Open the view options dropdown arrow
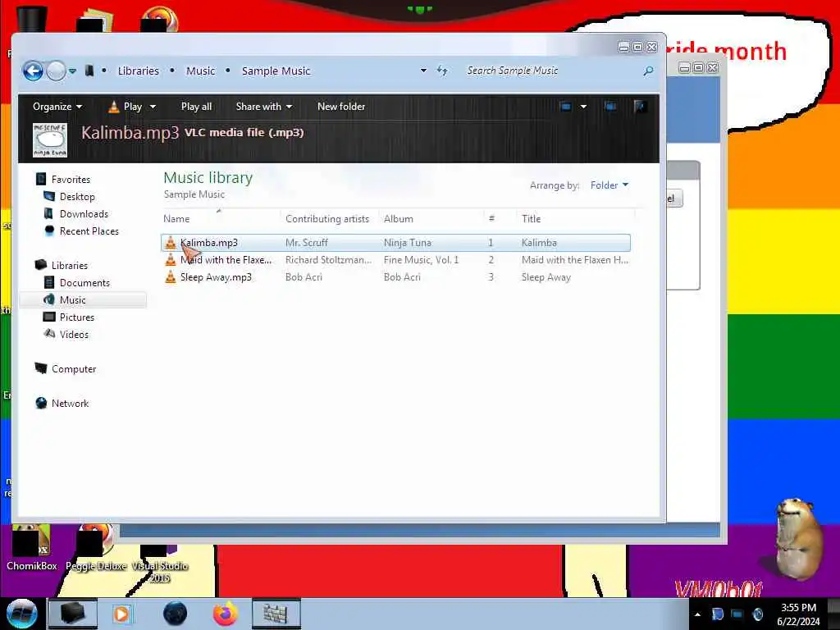Image resolution: width=840 pixels, height=630 pixels. click(x=583, y=107)
